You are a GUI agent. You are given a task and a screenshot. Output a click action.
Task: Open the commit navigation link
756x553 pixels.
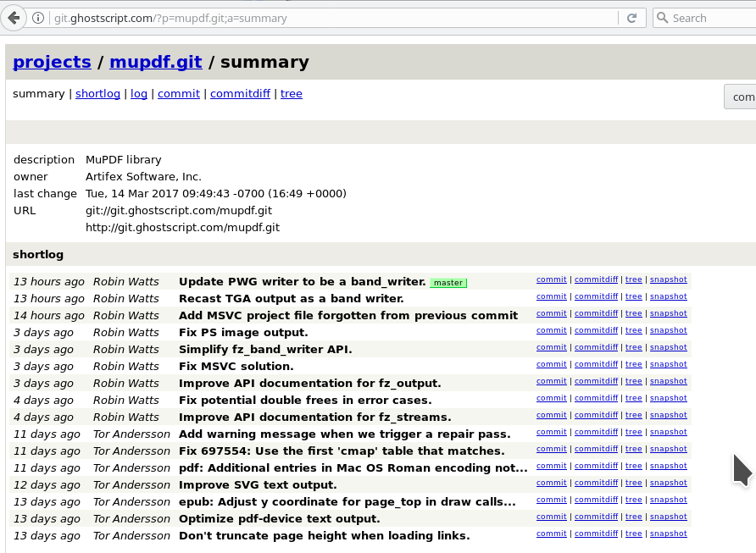[178, 93]
